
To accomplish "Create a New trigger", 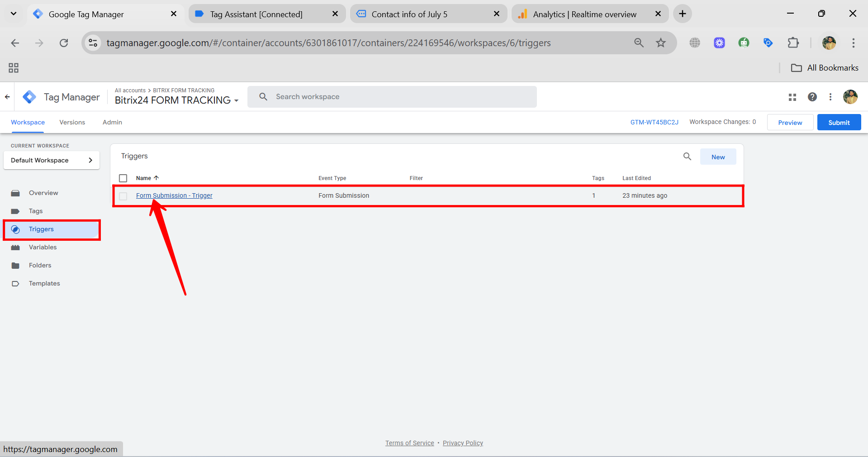I will [x=718, y=157].
